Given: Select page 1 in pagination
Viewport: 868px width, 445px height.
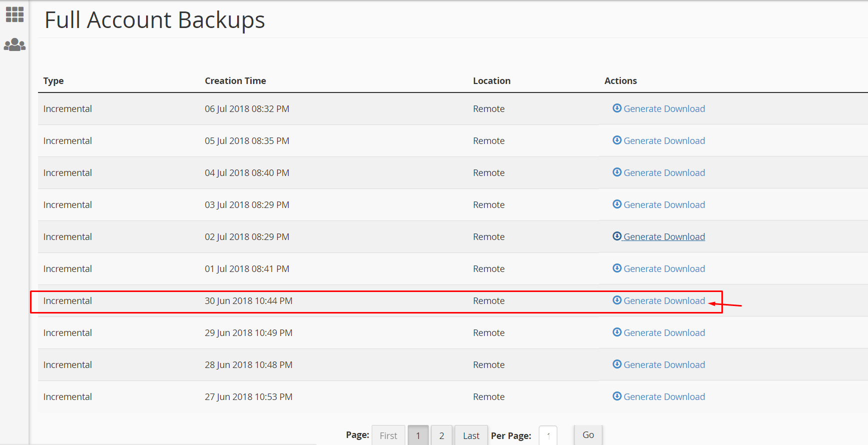Looking at the screenshot, I should [418, 435].
